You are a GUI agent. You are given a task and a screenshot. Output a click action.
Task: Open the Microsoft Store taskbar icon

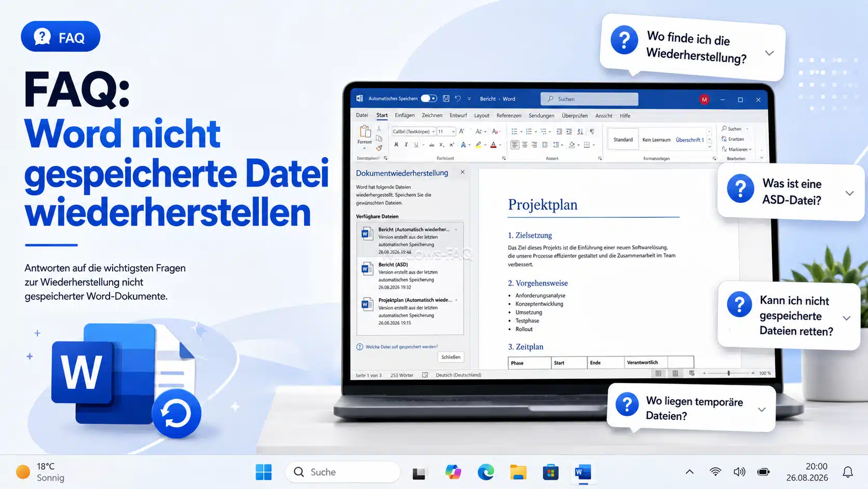tap(551, 472)
